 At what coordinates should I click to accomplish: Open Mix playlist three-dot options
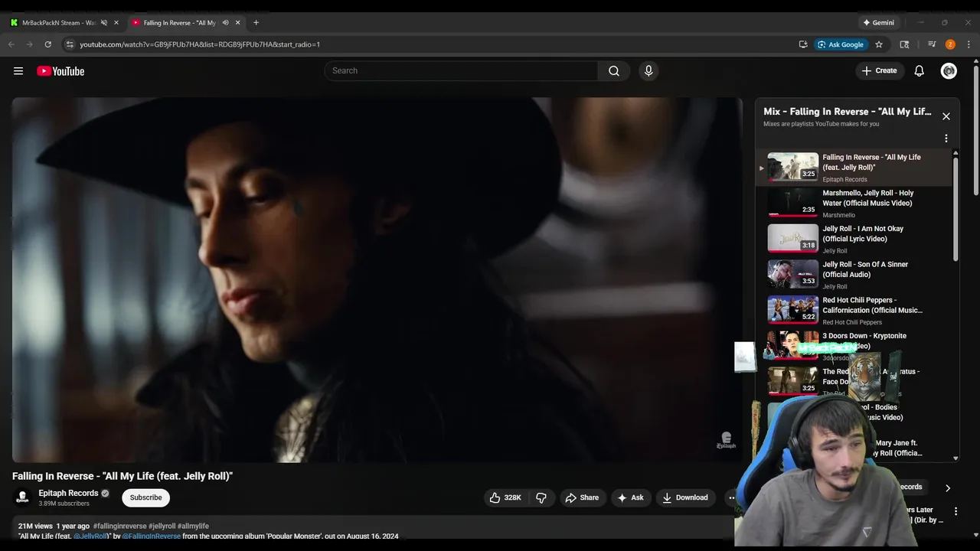(946, 139)
